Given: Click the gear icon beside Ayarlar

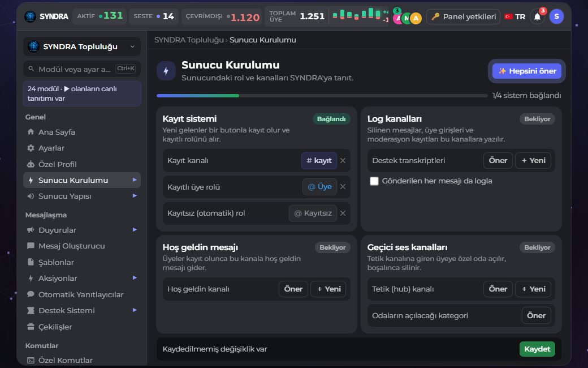Looking at the screenshot, I should pyautogui.click(x=31, y=148).
